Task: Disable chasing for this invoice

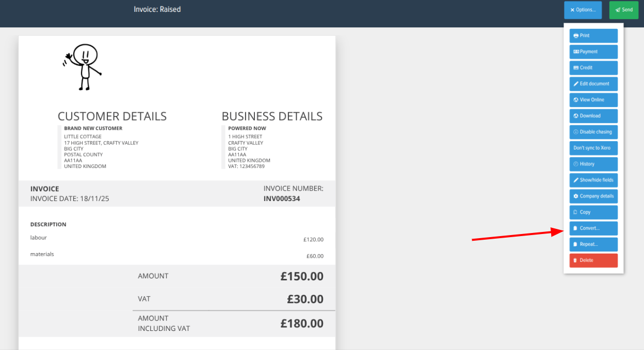Action: coord(593,132)
